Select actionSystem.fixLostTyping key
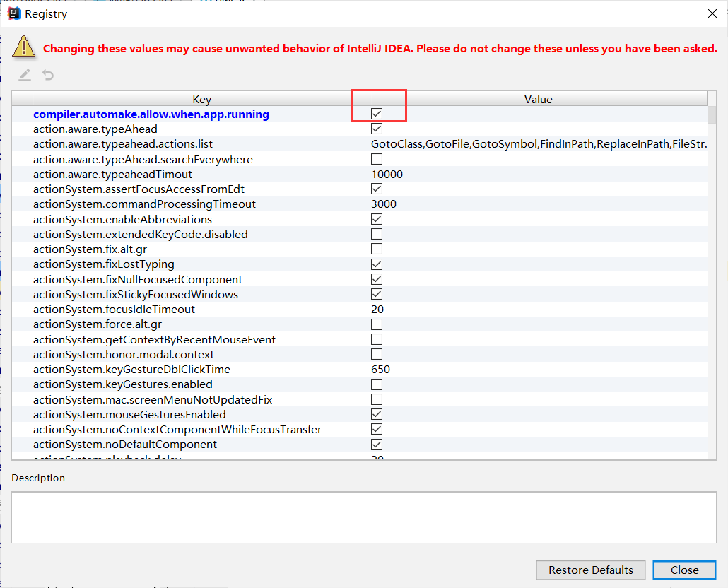The width and height of the screenshot is (728, 588). pos(103,264)
